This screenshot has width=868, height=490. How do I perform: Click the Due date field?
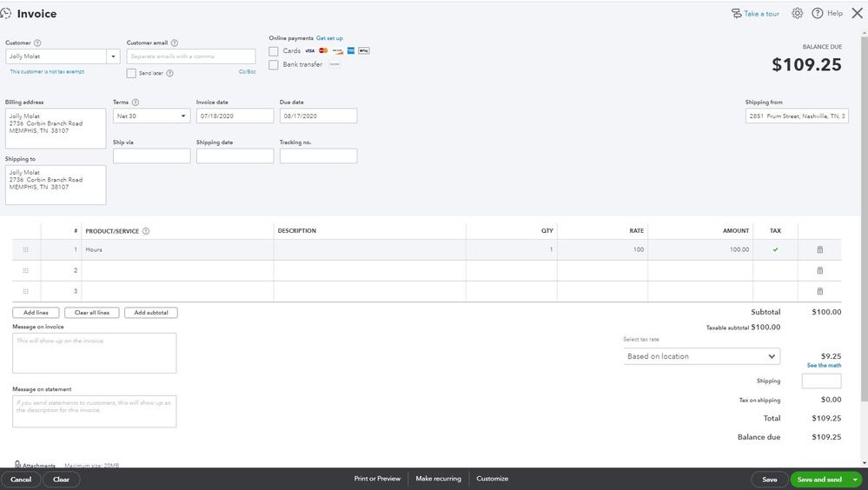point(318,116)
